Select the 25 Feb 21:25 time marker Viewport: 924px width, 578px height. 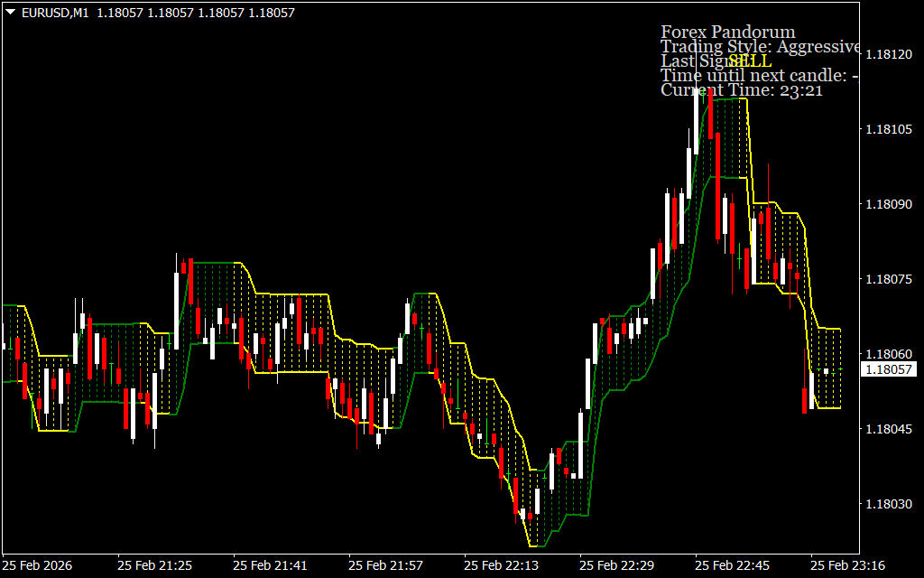tap(154, 565)
